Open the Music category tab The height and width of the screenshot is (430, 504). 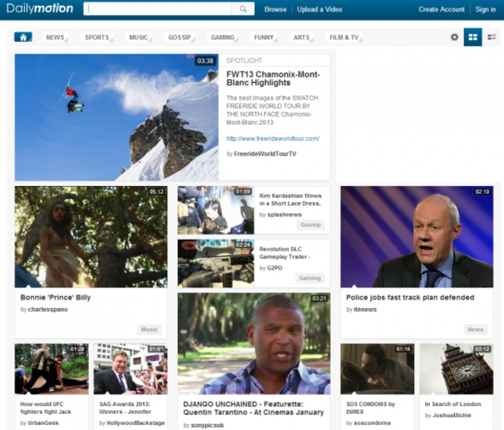139,37
